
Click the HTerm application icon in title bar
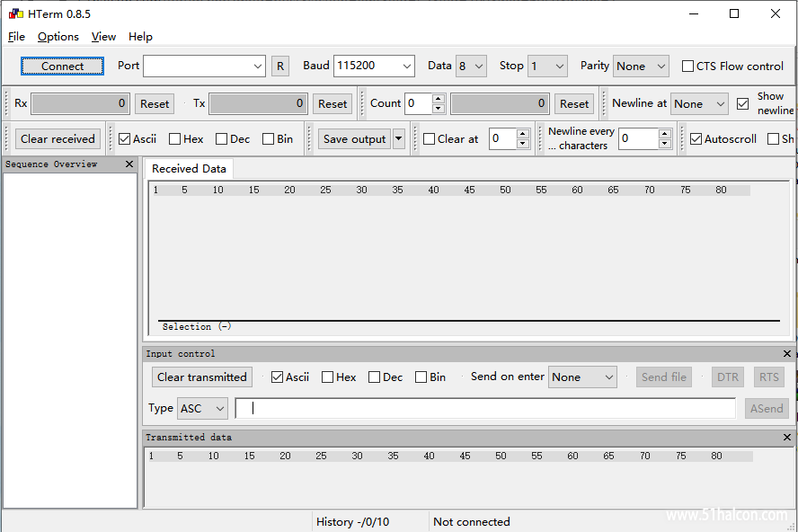16,13
